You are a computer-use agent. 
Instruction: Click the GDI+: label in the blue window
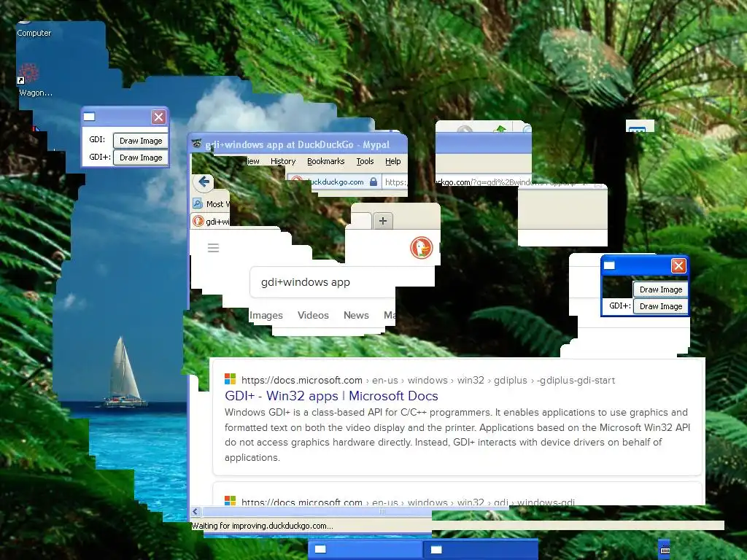(620, 306)
